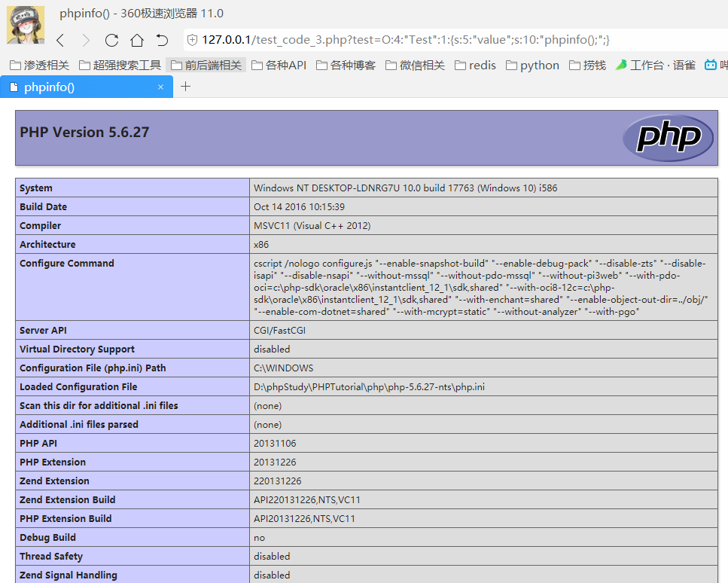Click the Zend Extension value 220131226
The image size is (728, 583).
coord(277,481)
